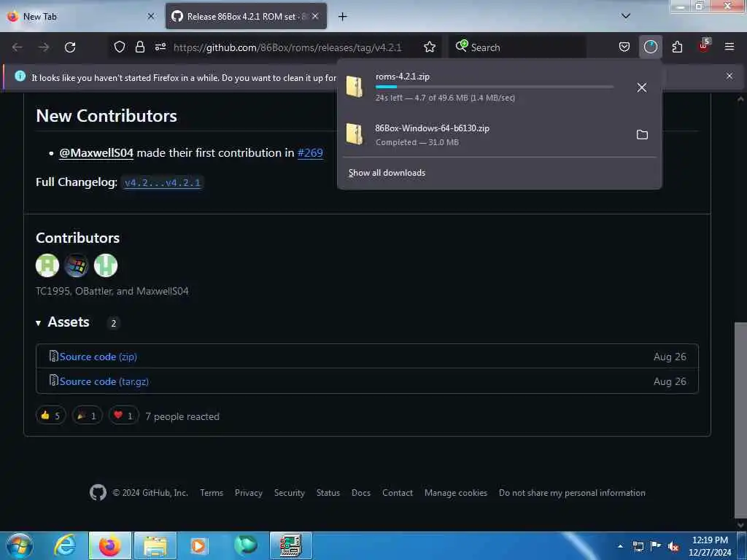The image size is (747, 560).
Task: Click the Search box
Action: [519, 47]
